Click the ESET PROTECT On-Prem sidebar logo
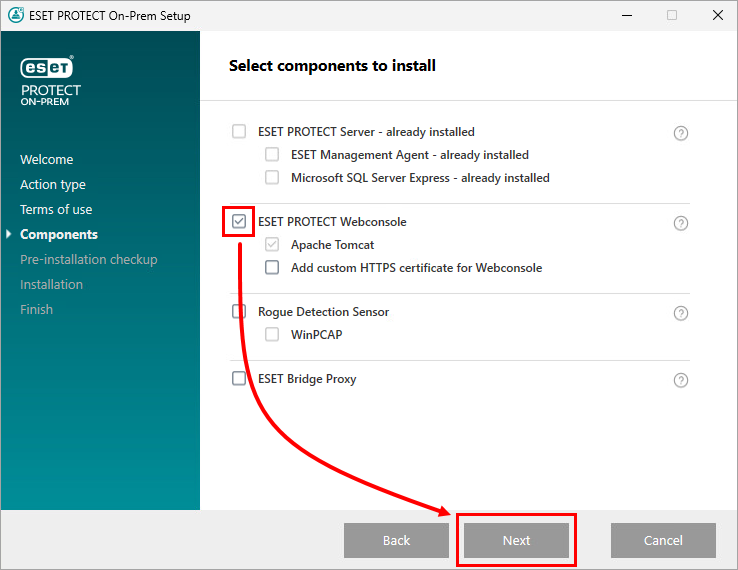 click(x=51, y=82)
